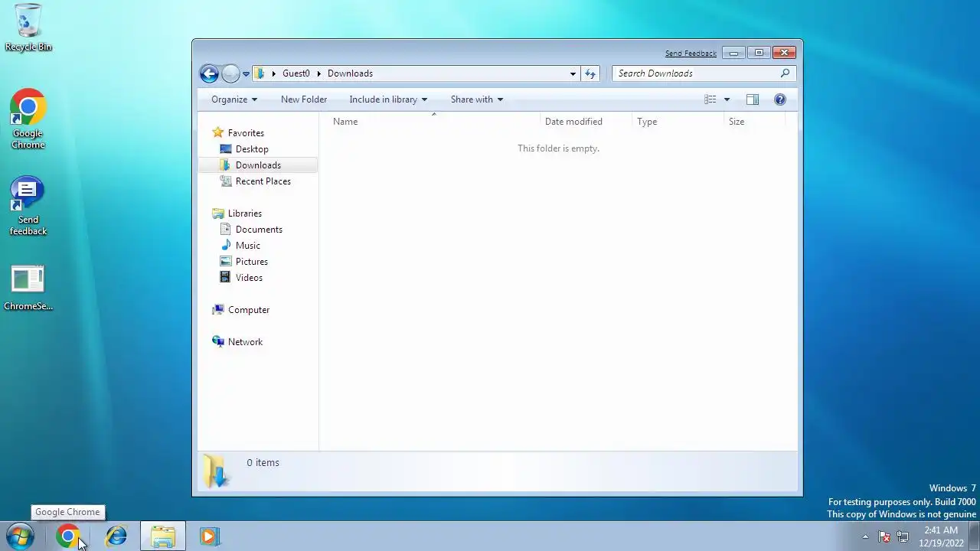Click in the Search Downloads field
Viewport: 980px width, 551px height.
(697, 73)
